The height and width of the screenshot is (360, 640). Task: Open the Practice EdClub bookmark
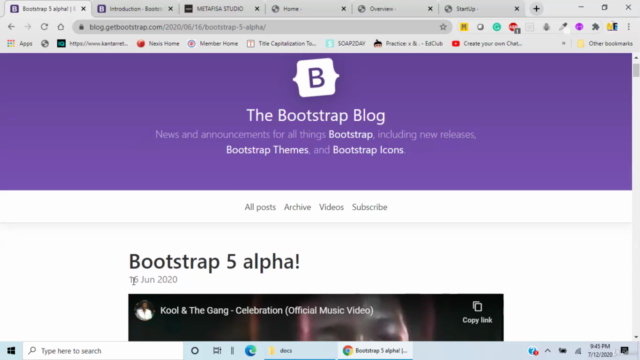408,43
